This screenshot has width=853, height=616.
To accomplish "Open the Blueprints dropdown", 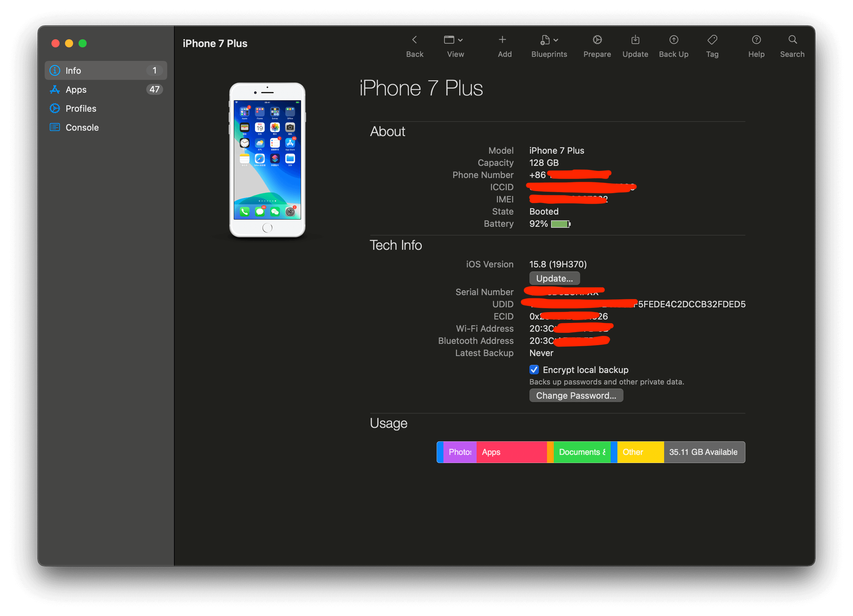I will click(549, 40).
